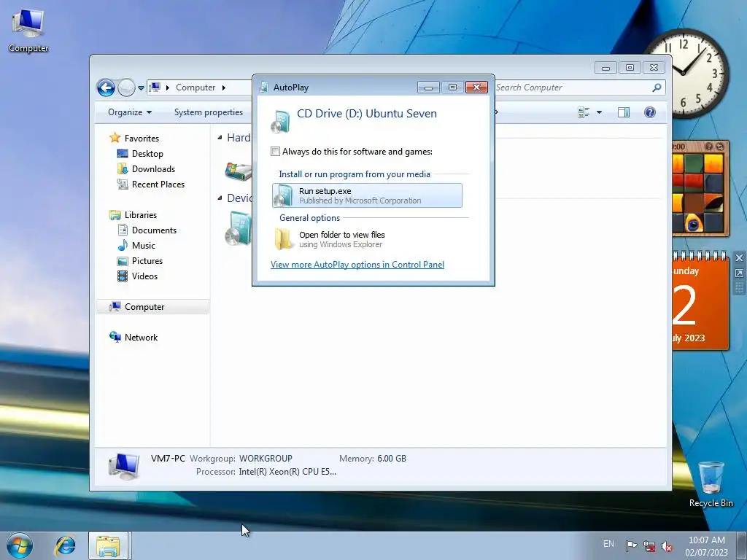Check Always do this for software and games

point(275,152)
